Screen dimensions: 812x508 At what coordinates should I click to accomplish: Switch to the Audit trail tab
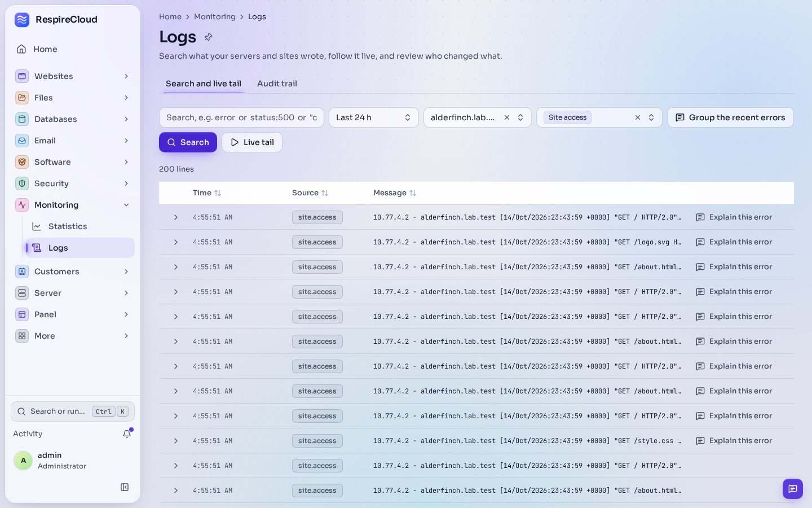(x=277, y=84)
